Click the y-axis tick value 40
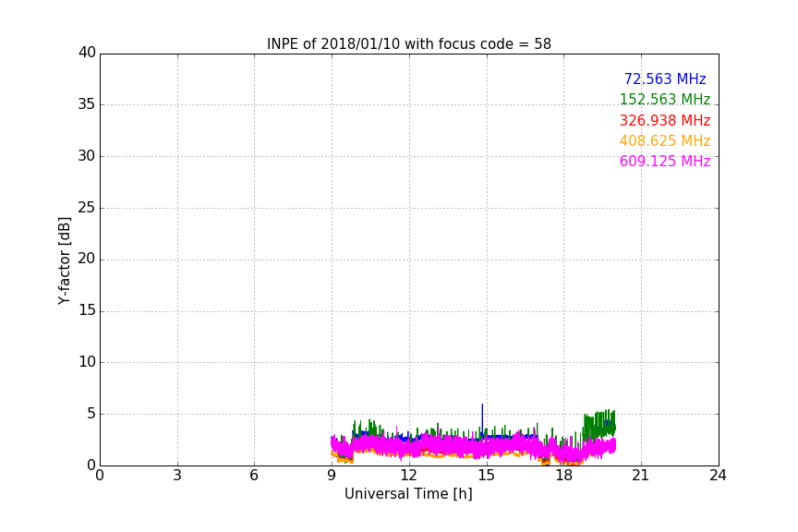This screenshot has width=798, height=532. (x=87, y=53)
